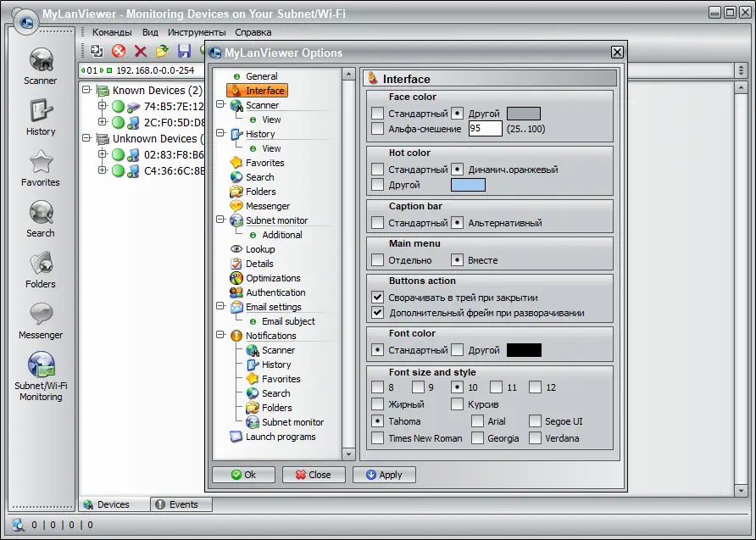This screenshot has height=540, width=756.
Task: Open the Folders icon in the left sidebar
Action: [41, 264]
